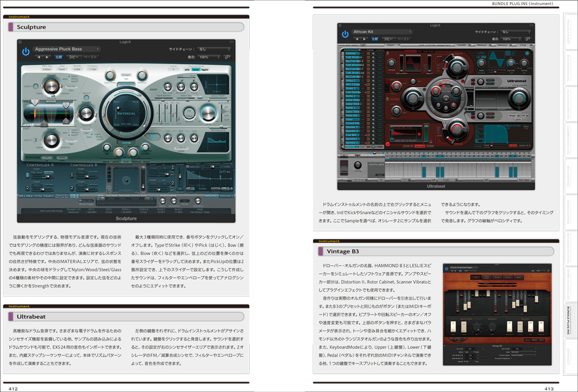Click the LFO rate knob in Ultrabeat
The height and width of the screenshot is (392, 578).
pyautogui.click(x=481, y=63)
